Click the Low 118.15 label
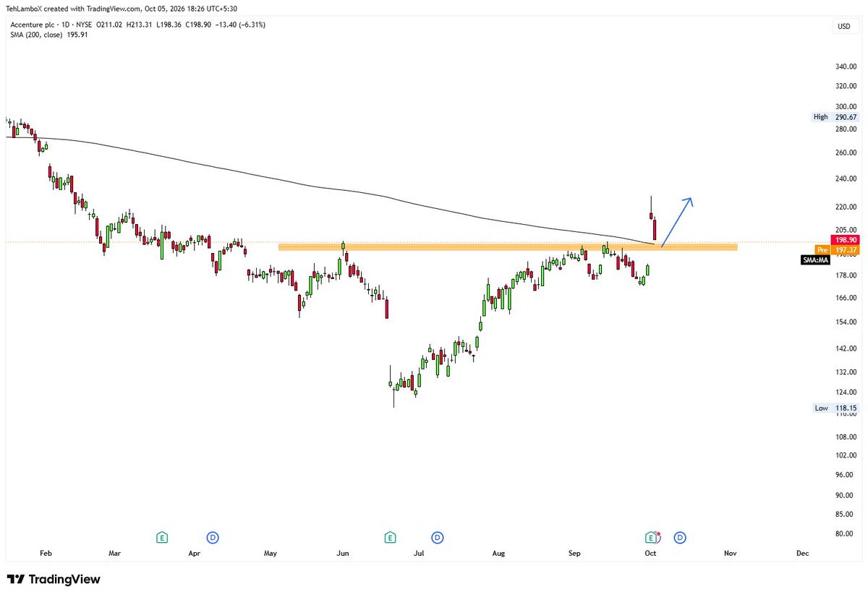868x597 pixels. coord(835,408)
